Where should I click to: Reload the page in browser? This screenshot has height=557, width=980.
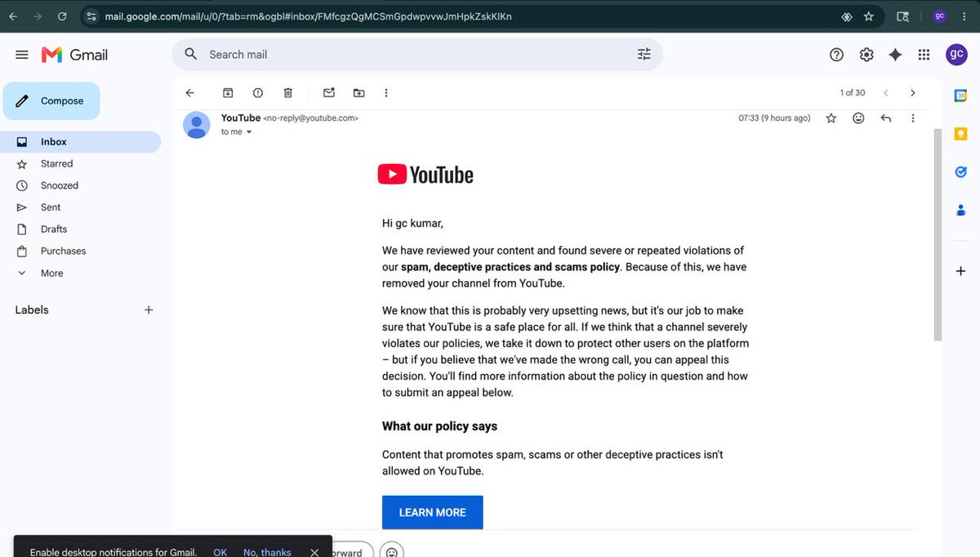[x=62, y=16]
